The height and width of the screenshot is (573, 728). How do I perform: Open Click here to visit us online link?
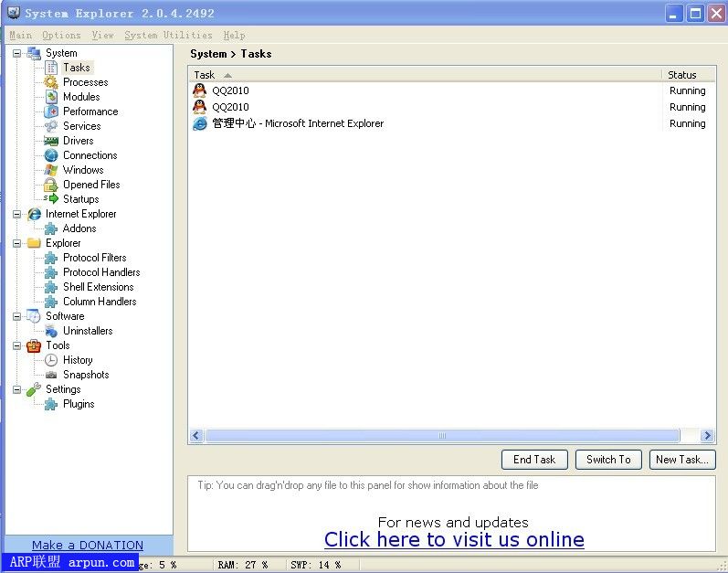[454, 539]
